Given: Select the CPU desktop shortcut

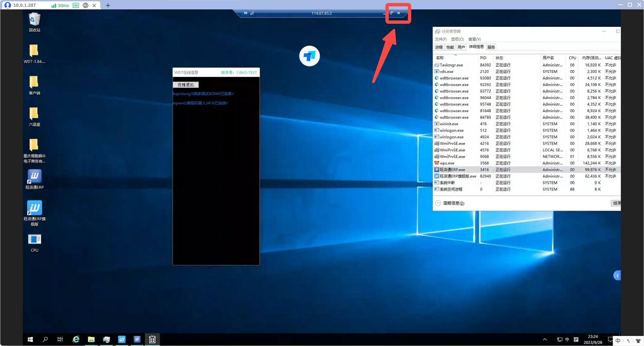Looking at the screenshot, I should 34,243.
